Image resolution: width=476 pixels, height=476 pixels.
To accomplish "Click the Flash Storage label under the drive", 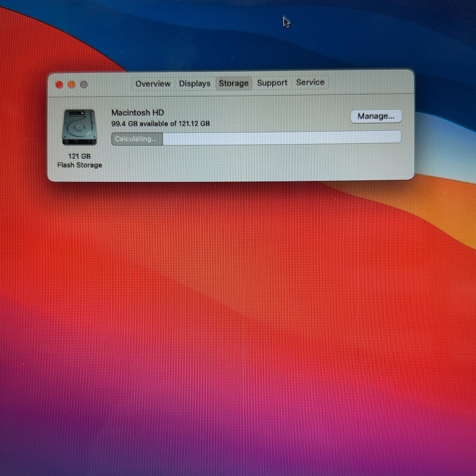I will point(80,165).
